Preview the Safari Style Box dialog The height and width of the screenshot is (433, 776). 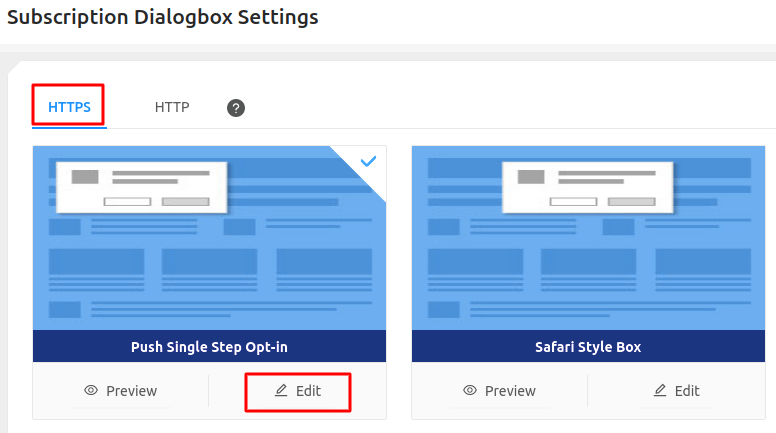(499, 391)
